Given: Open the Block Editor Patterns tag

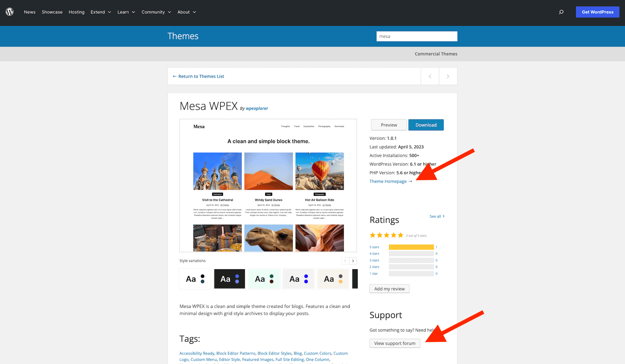Looking at the screenshot, I should (x=236, y=353).
